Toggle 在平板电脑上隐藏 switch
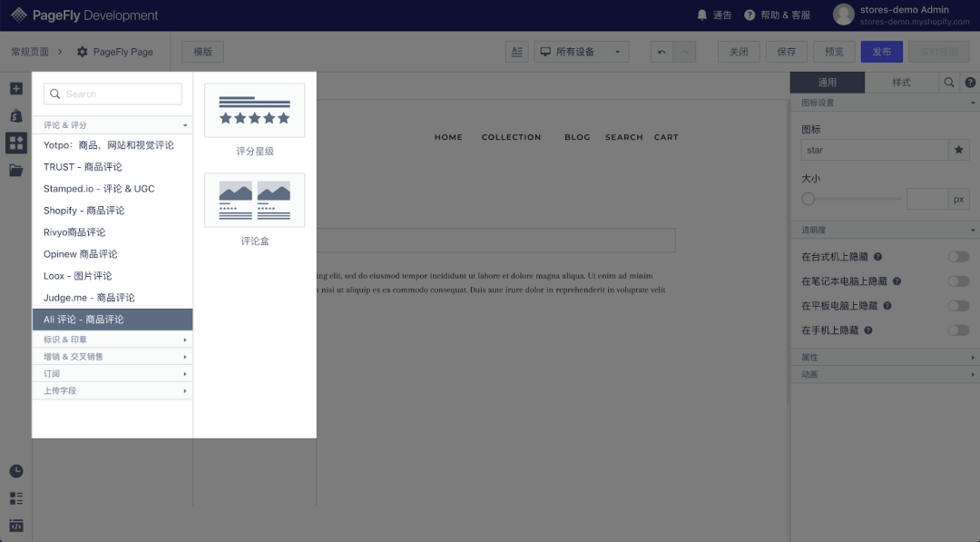The width and height of the screenshot is (980, 542). point(958,306)
